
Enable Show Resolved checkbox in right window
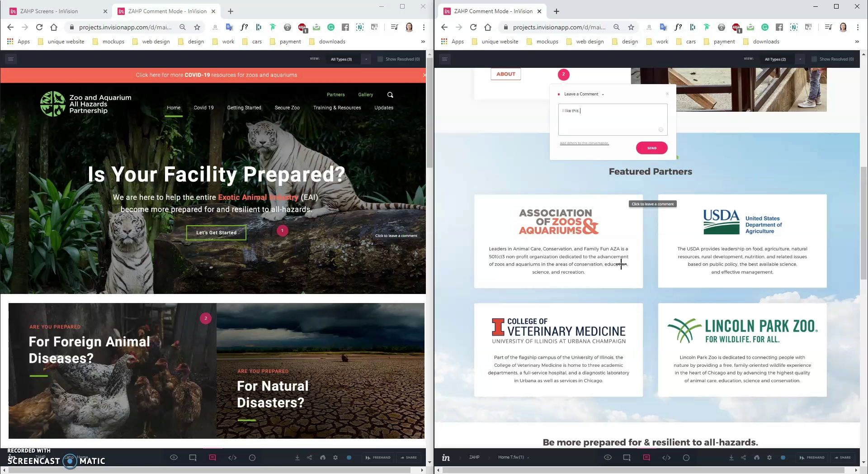click(814, 59)
